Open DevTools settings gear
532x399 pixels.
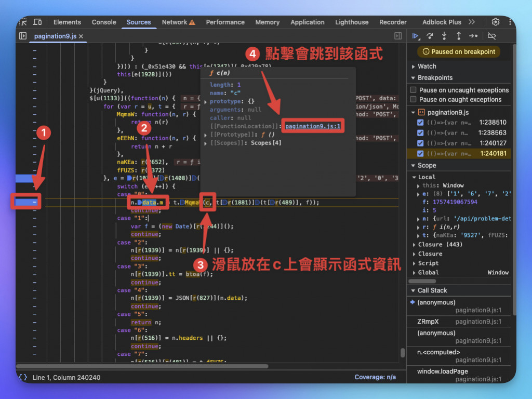click(495, 22)
